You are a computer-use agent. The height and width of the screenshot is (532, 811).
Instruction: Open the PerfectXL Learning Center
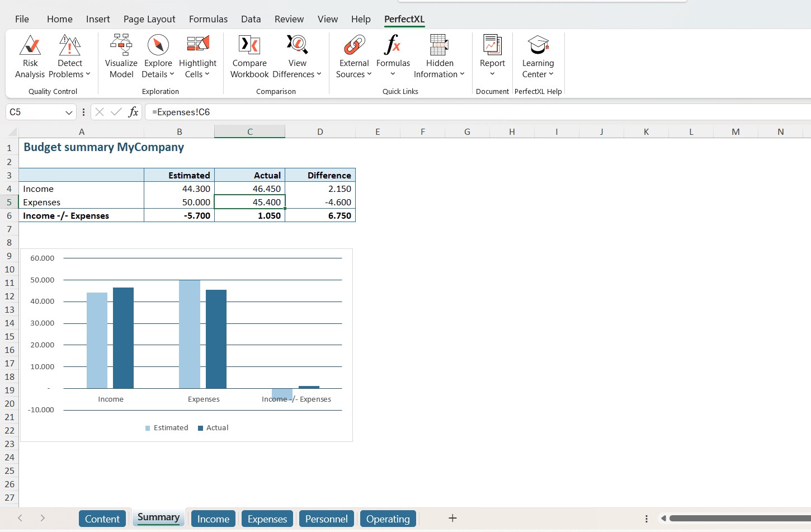pos(537,56)
